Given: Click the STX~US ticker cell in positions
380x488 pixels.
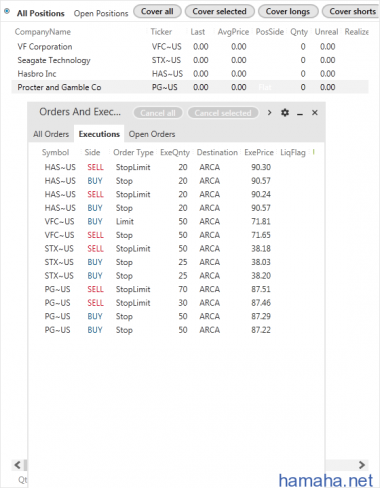Looking at the screenshot, I should [166, 60].
